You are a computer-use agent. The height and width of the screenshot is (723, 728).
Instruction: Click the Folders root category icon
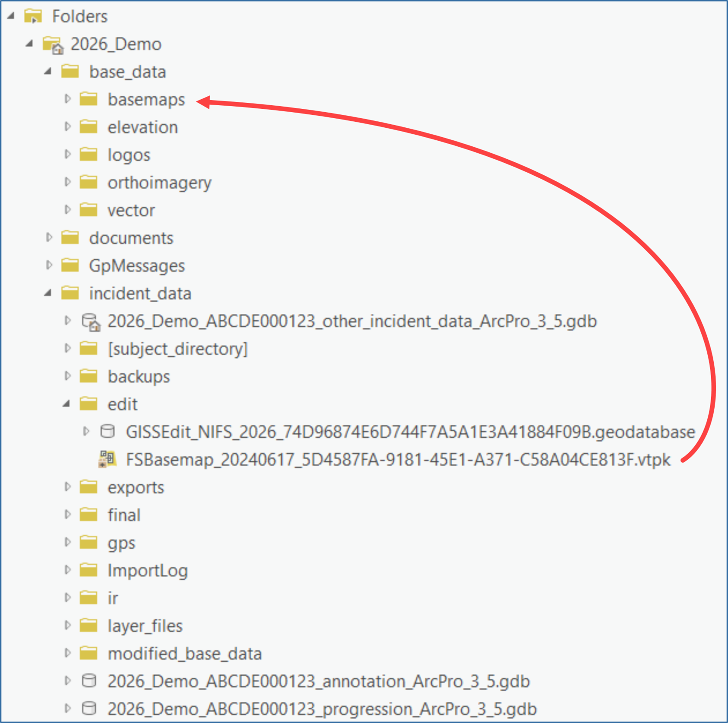point(33,17)
